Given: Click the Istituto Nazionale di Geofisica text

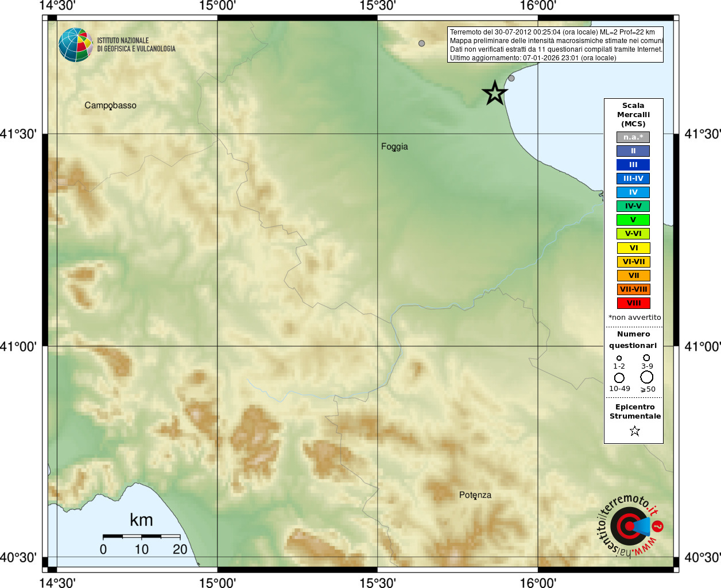Looking at the screenshot, I should point(136,45).
